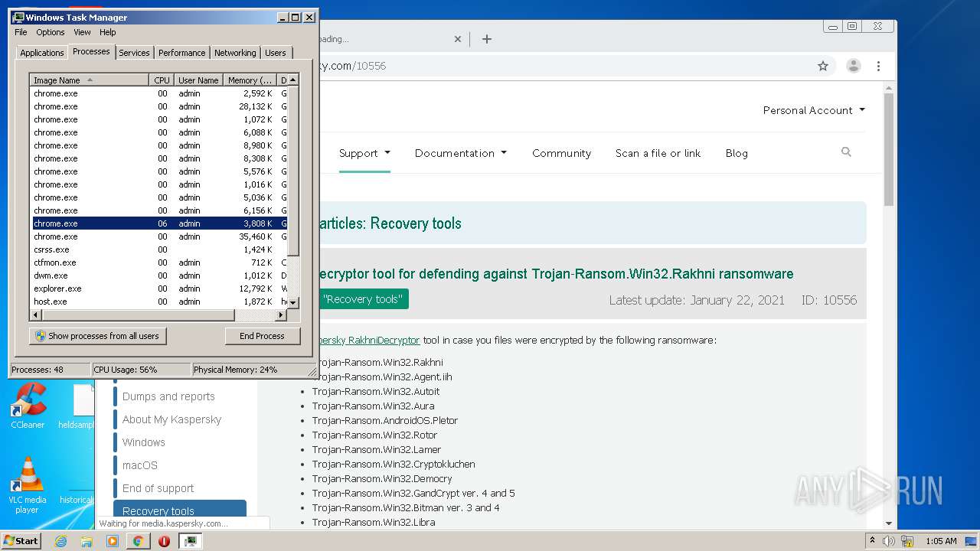
Task: Select chrome.exe row using 35,460 K
Action: (x=158, y=236)
